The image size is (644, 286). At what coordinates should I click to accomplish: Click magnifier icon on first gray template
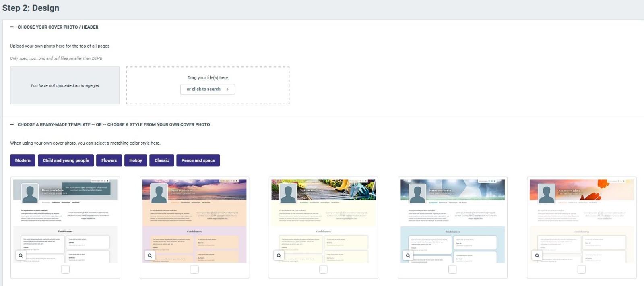click(21, 255)
